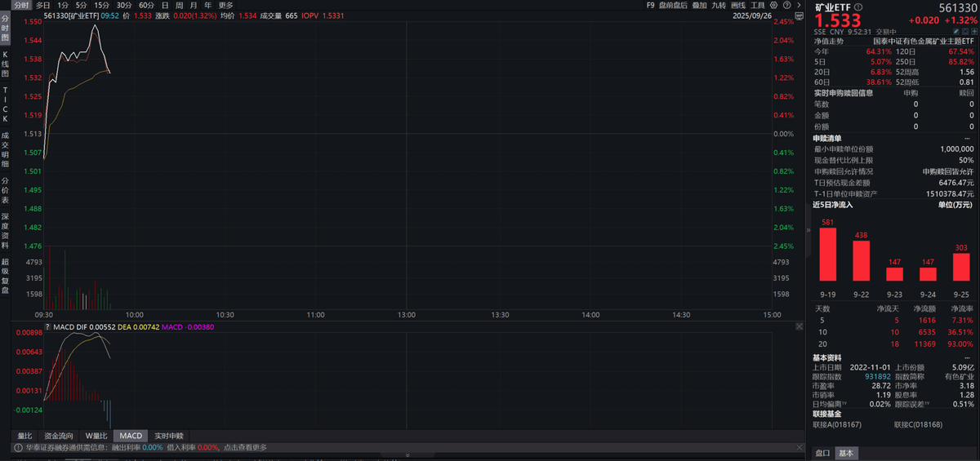Image resolution: width=980 pixels, height=461 pixels.
Task: Click the 52周高 value 1.56
Action: 967,72
